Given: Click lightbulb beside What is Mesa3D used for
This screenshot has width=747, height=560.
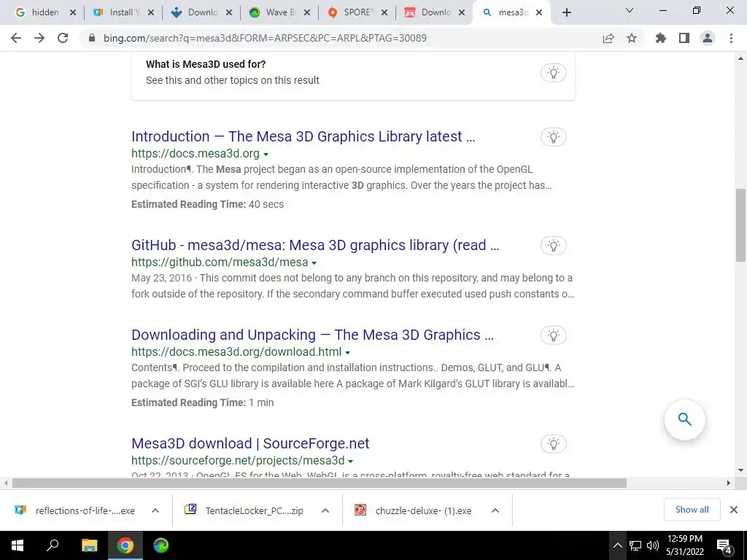Looking at the screenshot, I should (554, 73).
